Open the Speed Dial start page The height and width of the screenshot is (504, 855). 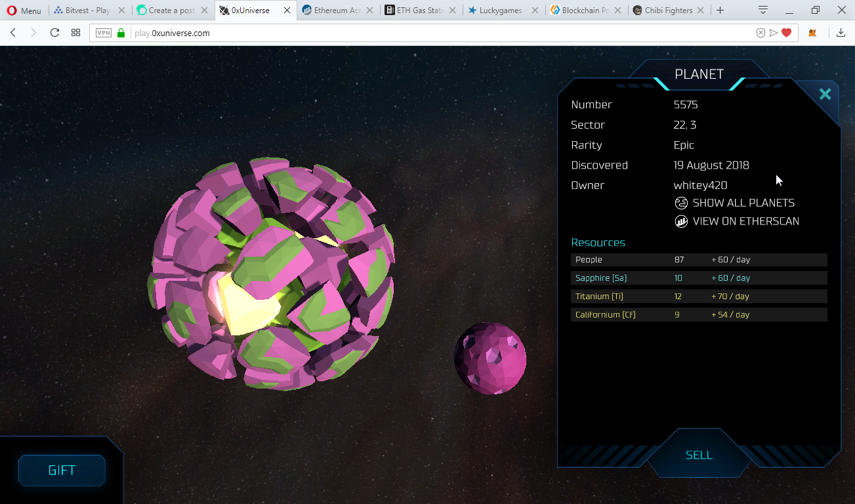[x=75, y=33]
